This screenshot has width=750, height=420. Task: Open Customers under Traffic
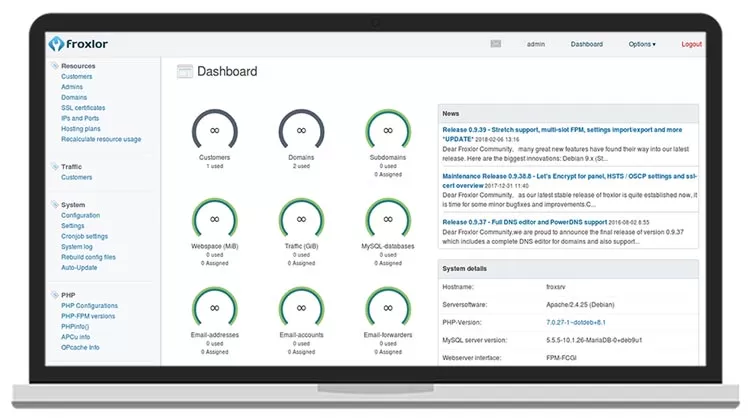[77, 177]
